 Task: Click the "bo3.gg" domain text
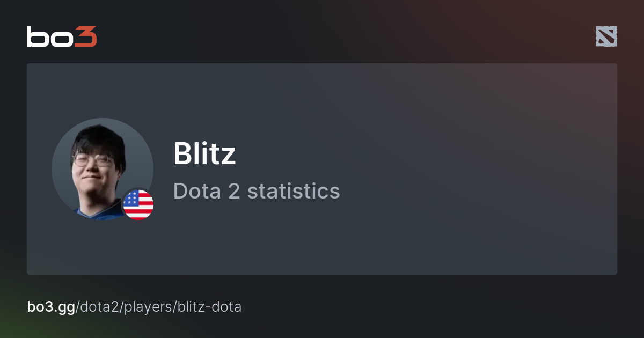coord(51,307)
